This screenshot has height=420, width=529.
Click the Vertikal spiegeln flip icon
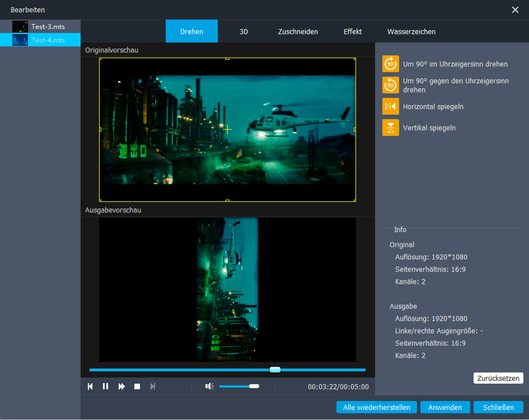[x=390, y=128]
